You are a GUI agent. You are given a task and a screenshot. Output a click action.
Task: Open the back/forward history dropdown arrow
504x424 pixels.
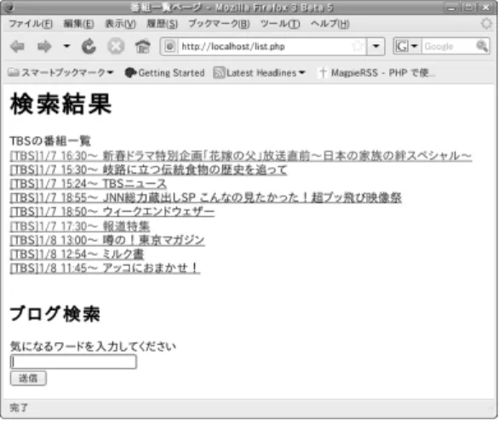(66, 46)
